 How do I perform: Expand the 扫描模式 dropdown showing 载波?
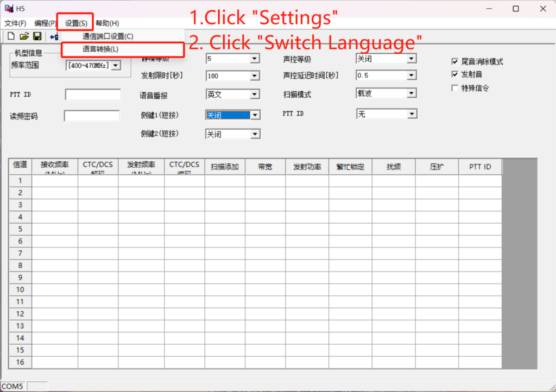click(412, 93)
